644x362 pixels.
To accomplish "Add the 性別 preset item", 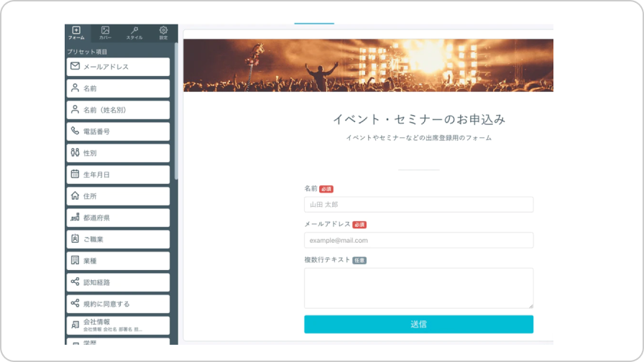I will [118, 153].
